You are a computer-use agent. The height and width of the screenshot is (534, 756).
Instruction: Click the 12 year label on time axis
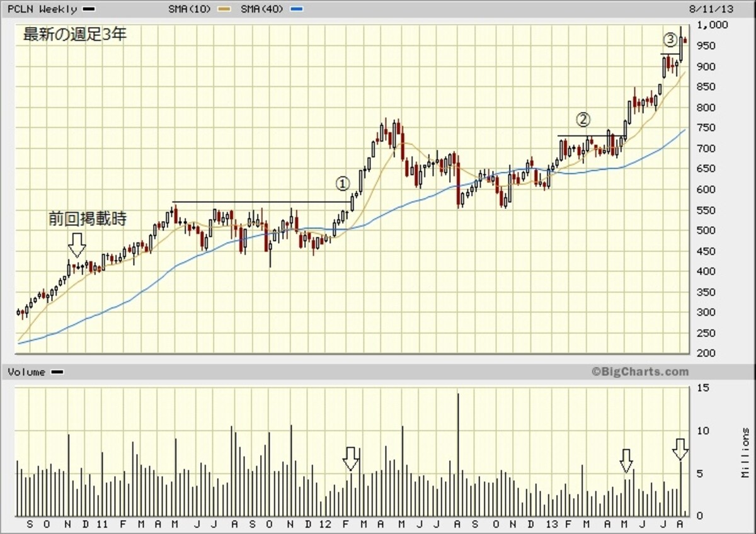325,524
